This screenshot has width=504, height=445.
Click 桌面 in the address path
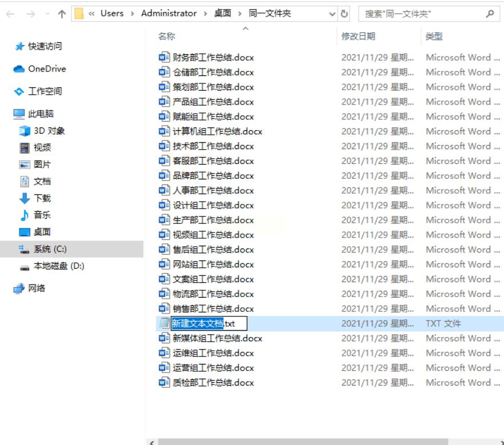(x=223, y=13)
